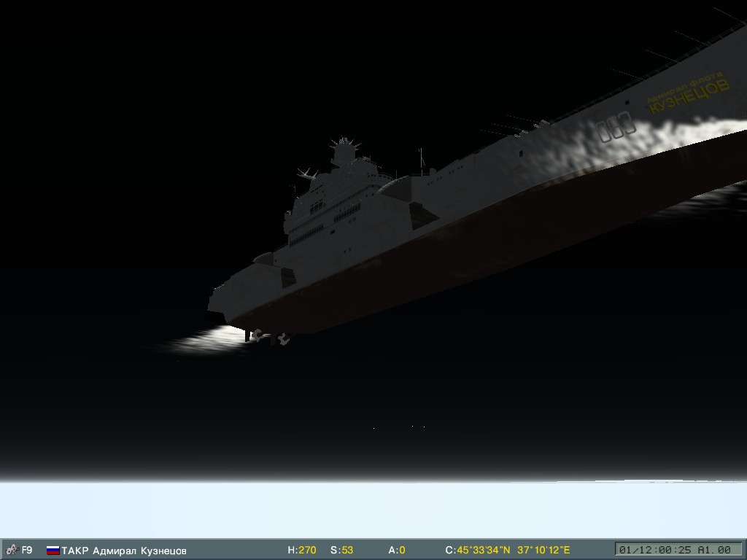
Task: Click the speed readout S:53
Action: point(341,551)
